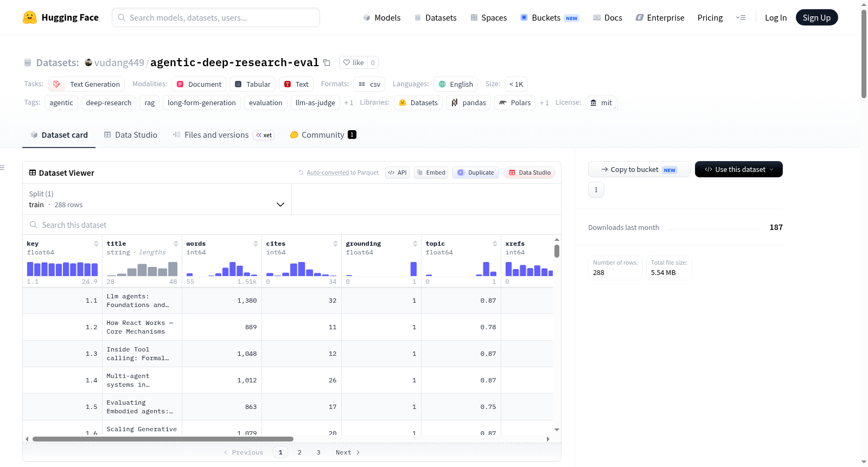Click the like heart button
Screen dimensions: 868x467
click(353, 62)
